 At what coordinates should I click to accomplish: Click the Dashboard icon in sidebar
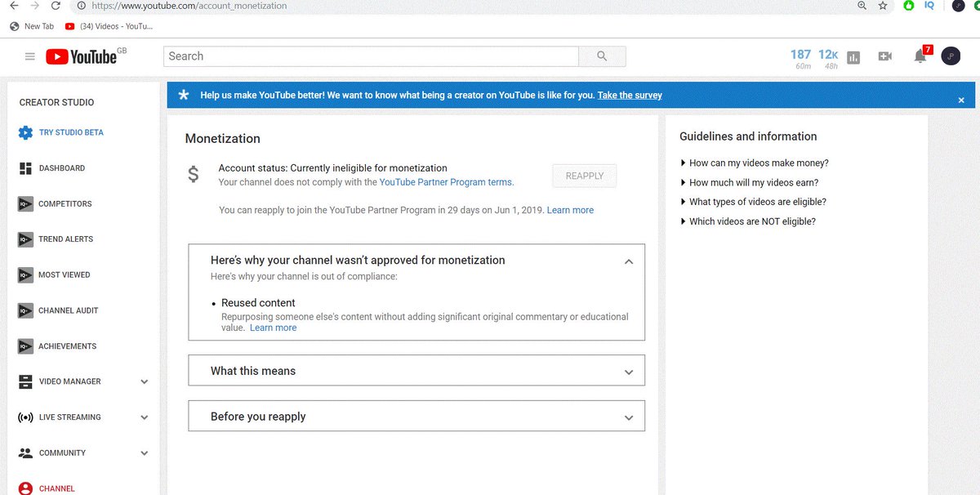pos(25,168)
